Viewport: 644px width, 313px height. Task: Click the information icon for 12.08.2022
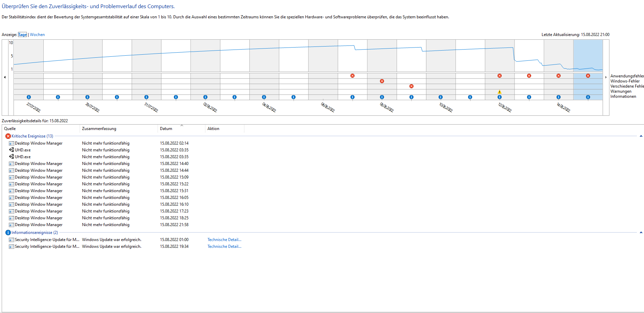point(500,97)
